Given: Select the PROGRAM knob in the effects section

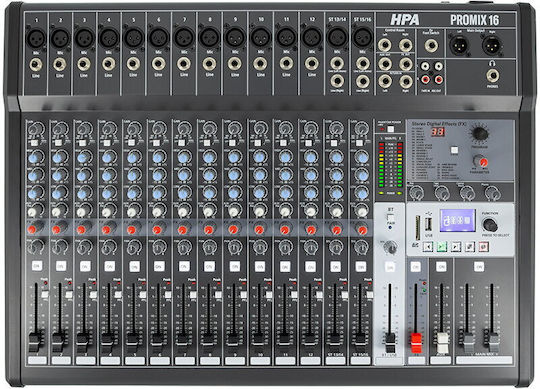Looking at the screenshot, I should 480,134.
